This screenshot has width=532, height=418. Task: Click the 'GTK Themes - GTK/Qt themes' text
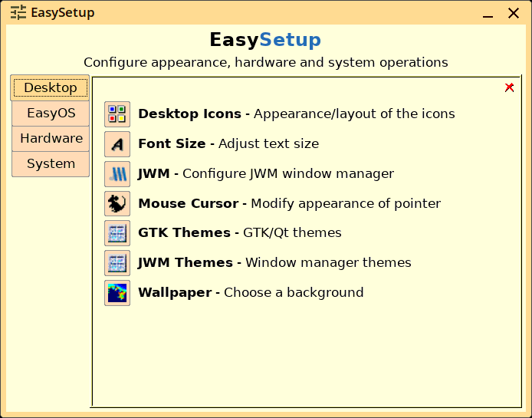(240, 233)
